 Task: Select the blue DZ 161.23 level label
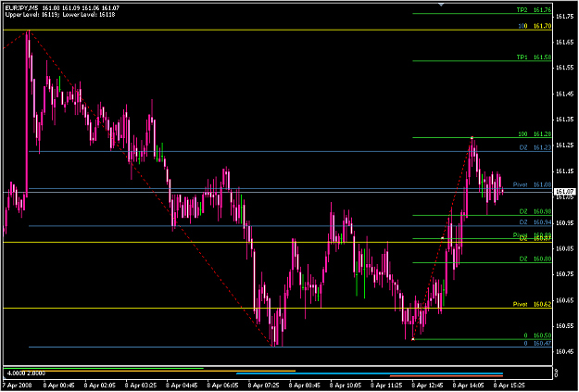(x=535, y=147)
